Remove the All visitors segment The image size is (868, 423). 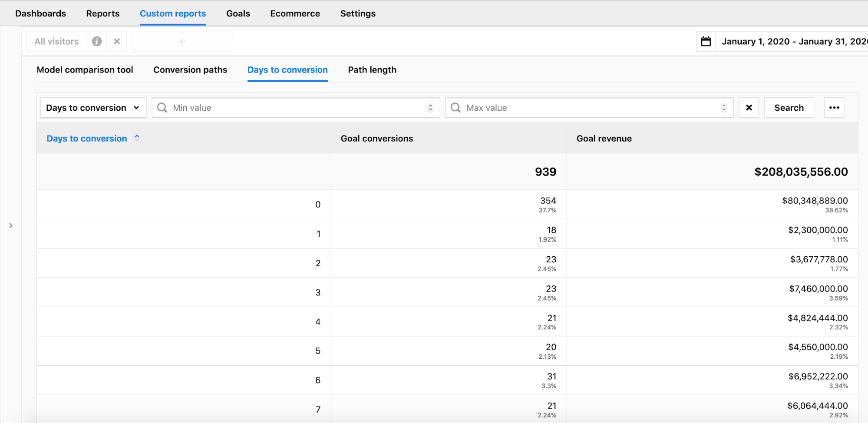click(x=117, y=41)
